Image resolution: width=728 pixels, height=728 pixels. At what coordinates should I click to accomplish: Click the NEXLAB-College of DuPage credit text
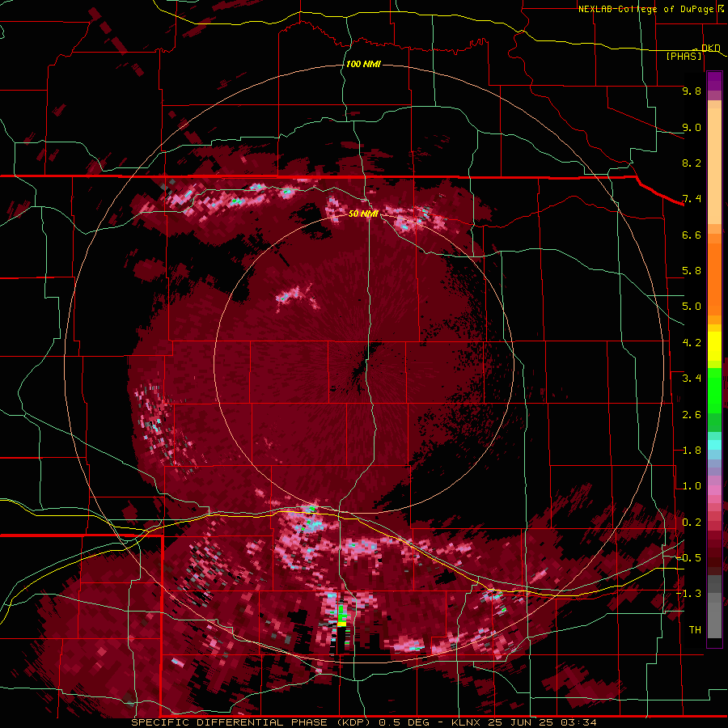pos(645,9)
